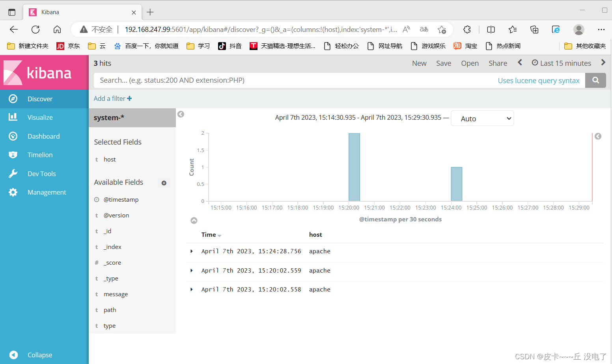Select the _id available field
Image resolution: width=612 pixels, height=364 pixels.
click(107, 231)
